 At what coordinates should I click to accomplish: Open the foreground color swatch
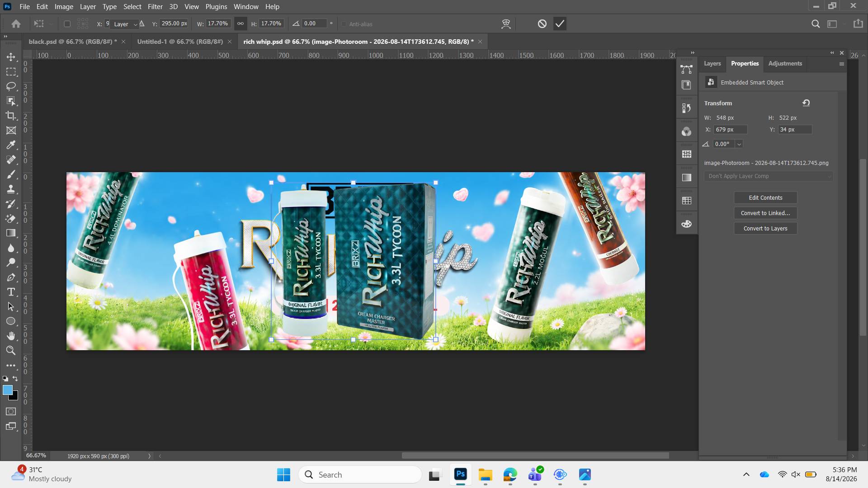coord(7,390)
